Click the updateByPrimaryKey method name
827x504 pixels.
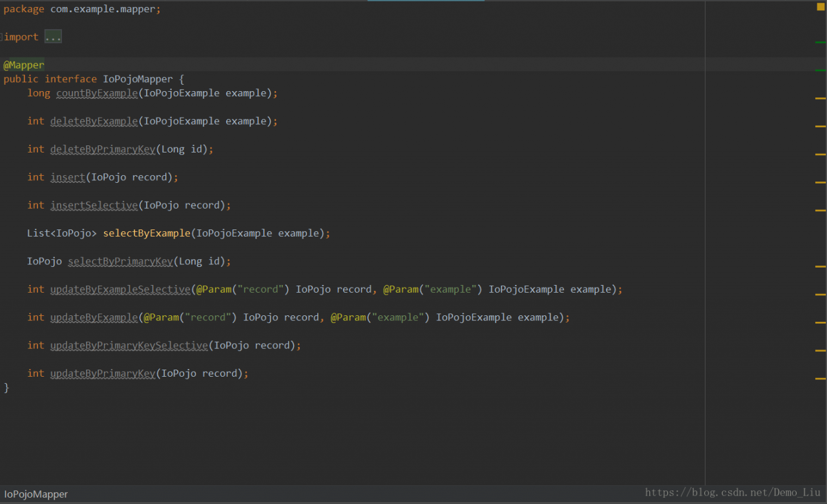[x=103, y=373]
